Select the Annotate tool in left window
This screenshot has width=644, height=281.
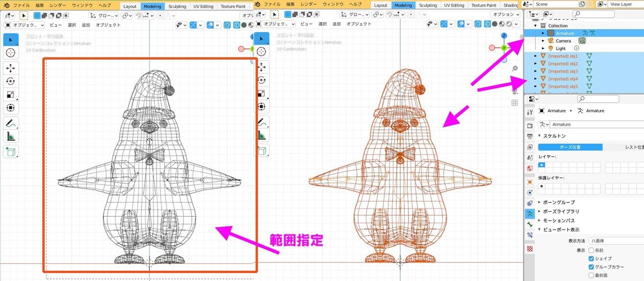click(11, 124)
